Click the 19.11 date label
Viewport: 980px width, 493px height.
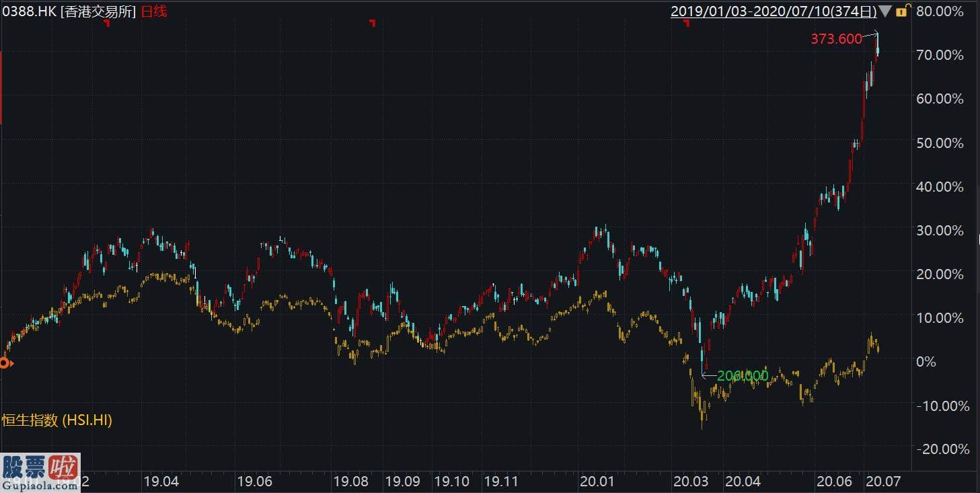click(x=501, y=482)
